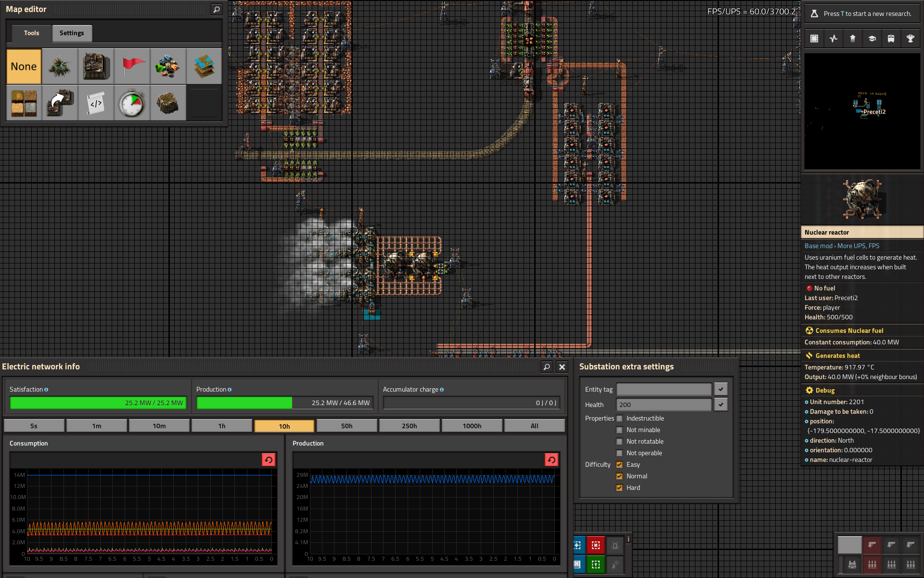Viewport: 924px width, 578px height.
Task: Enable the Indestructible checkbox
Action: pos(619,418)
